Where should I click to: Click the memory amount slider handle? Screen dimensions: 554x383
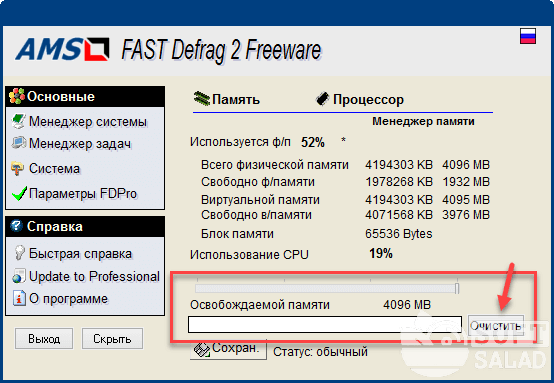pyautogui.click(x=457, y=288)
